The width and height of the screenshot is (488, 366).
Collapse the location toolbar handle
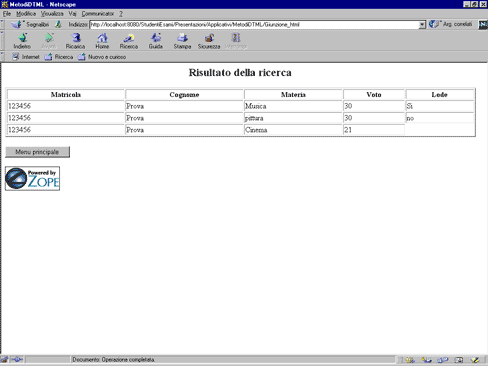(2, 24)
